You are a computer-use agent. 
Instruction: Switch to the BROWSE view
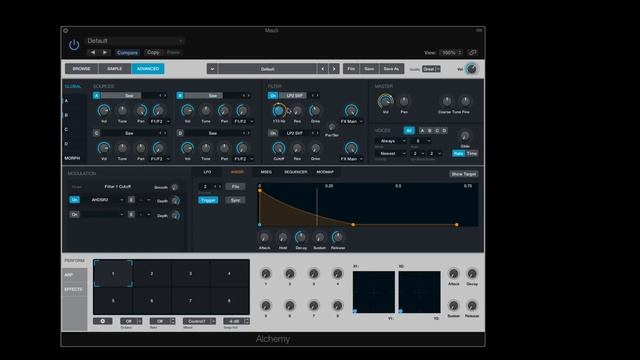click(x=81, y=69)
